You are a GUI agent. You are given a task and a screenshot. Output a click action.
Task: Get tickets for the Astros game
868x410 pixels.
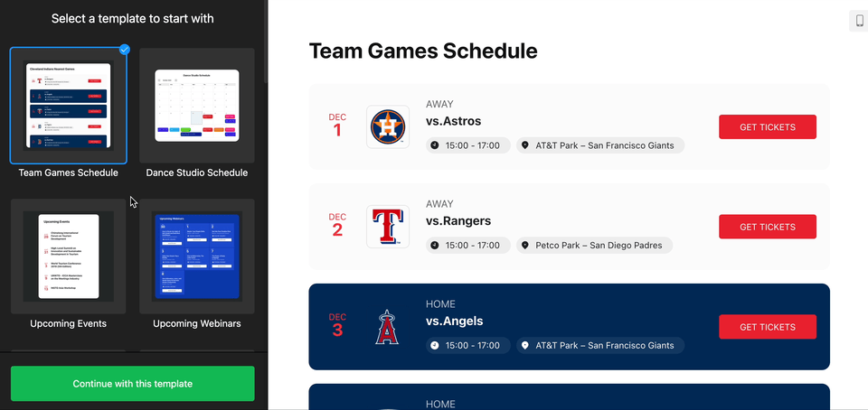click(768, 127)
